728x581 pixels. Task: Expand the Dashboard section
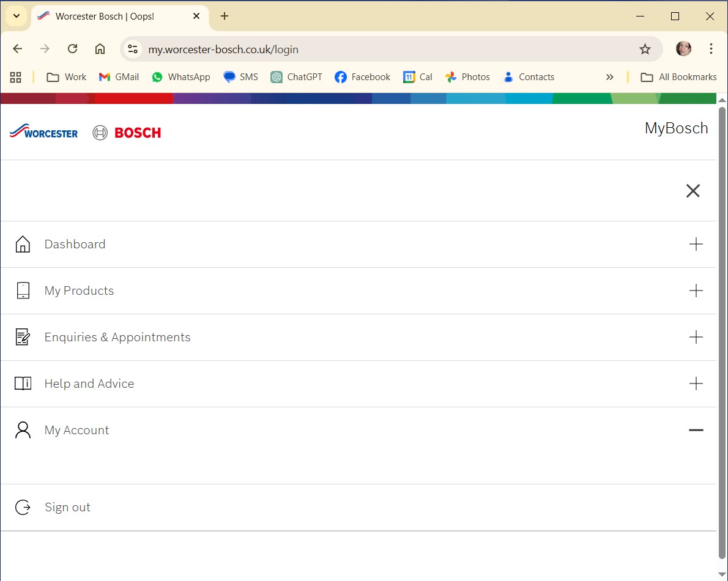pyautogui.click(x=696, y=244)
